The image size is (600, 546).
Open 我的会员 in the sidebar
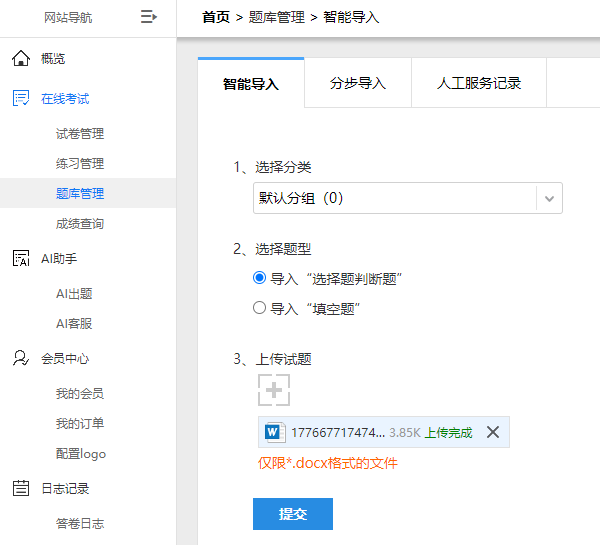click(80, 393)
